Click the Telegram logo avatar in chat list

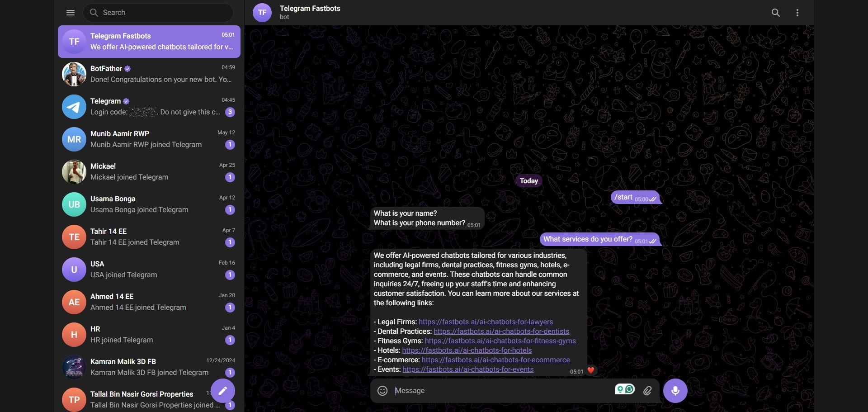click(x=74, y=107)
